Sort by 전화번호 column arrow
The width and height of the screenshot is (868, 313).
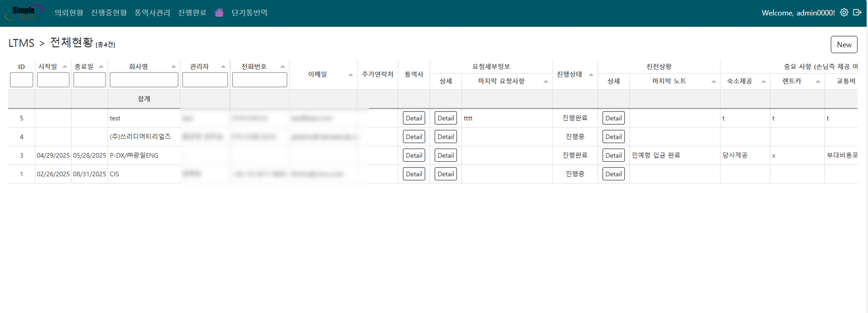[x=282, y=66]
